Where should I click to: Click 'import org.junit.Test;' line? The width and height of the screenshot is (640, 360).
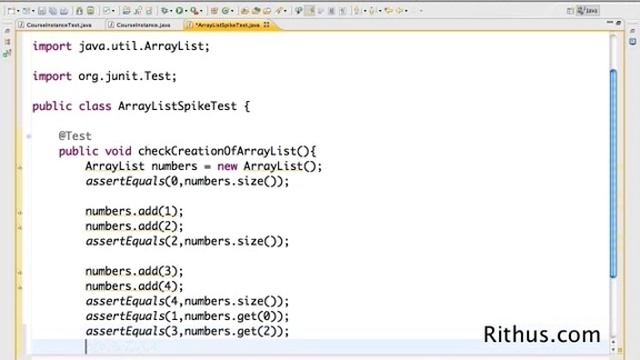[x=104, y=76]
